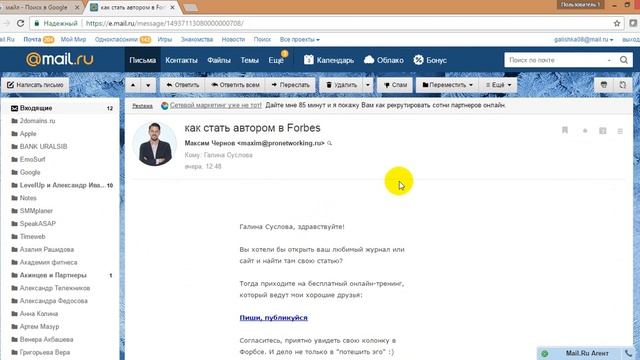Flag this message with the bookmark icon
Image resolution: width=640 pixels, height=360 pixels.
point(565,131)
